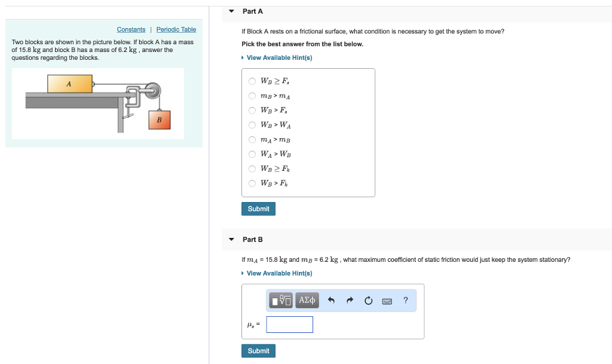Image resolution: width=612 pixels, height=364 pixels.
Task: Submit the Part B answer
Action: coord(258,351)
